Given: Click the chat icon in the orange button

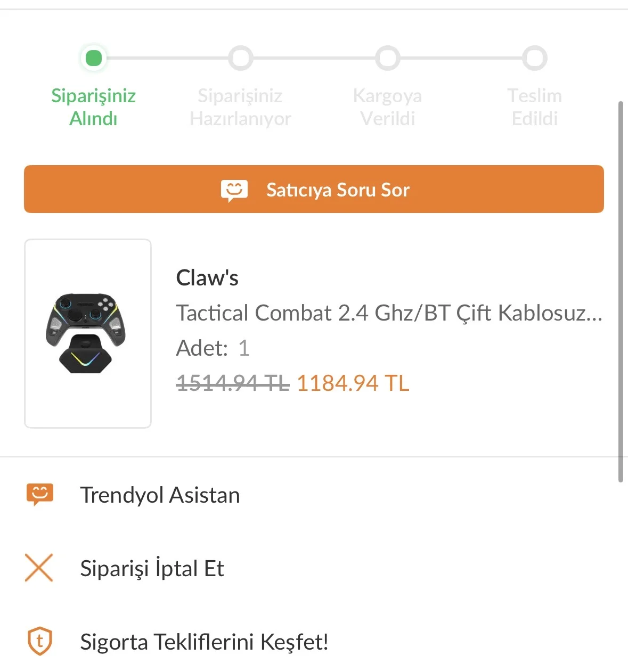Looking at the screenshot, I should pyautogui.click(x=234, y=190).
